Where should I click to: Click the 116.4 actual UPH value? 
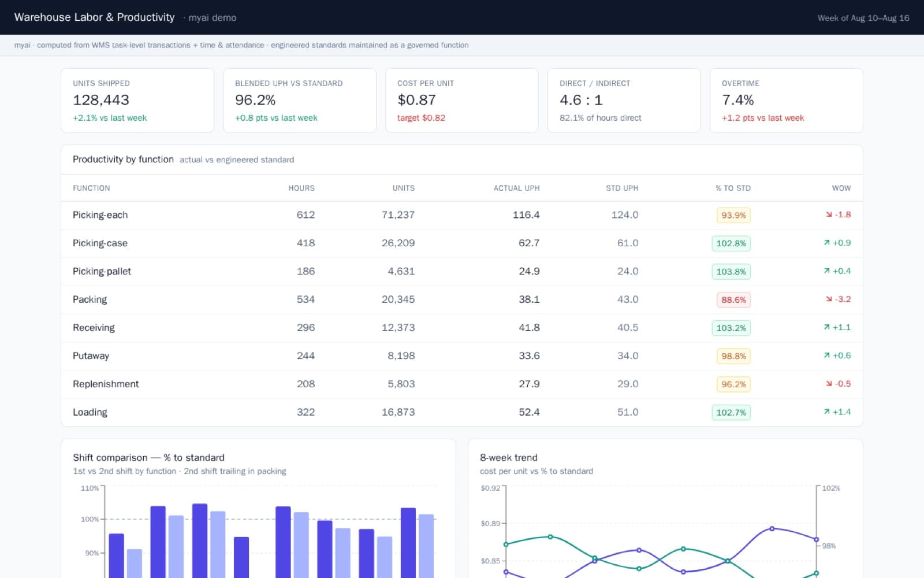pyautogui.click(x=526, y=215)
